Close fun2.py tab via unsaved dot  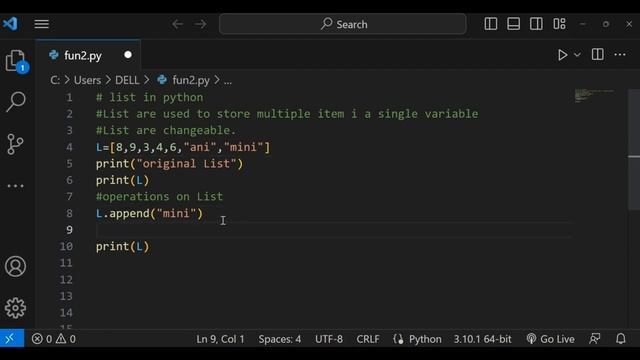coord(128,55)
